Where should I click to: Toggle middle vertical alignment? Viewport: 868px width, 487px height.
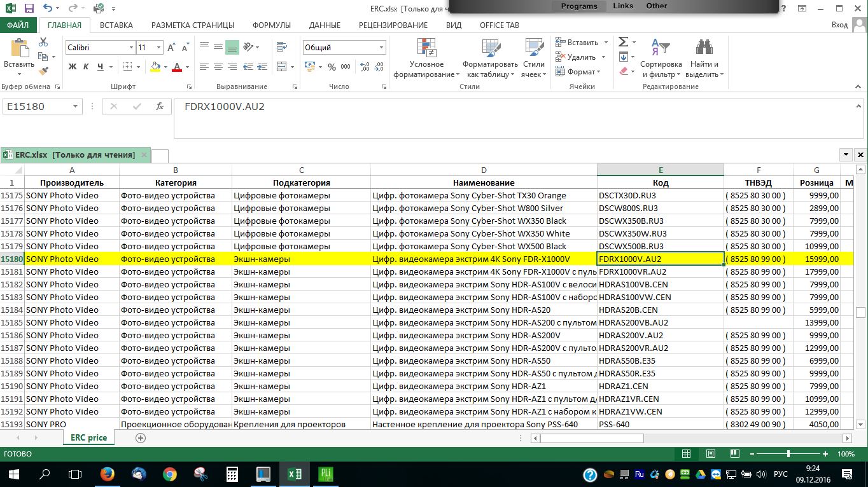tap(218, 47)
